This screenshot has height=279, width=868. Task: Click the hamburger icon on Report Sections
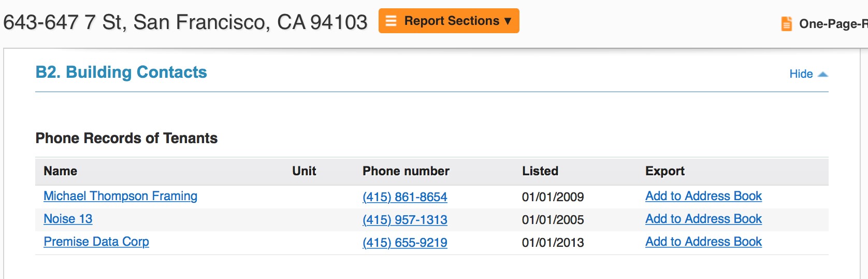[391, 21]
